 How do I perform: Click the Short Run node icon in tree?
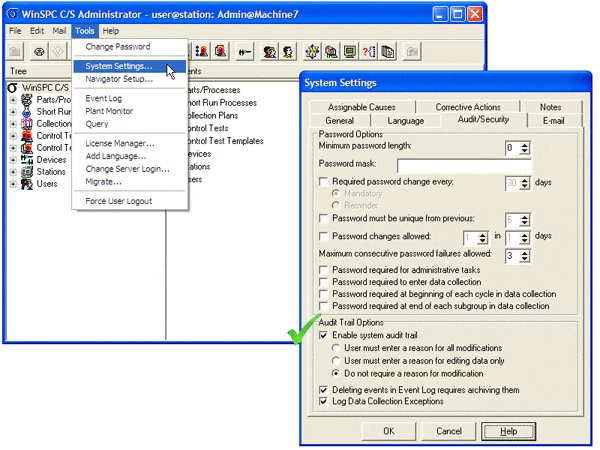coord(27,112)
